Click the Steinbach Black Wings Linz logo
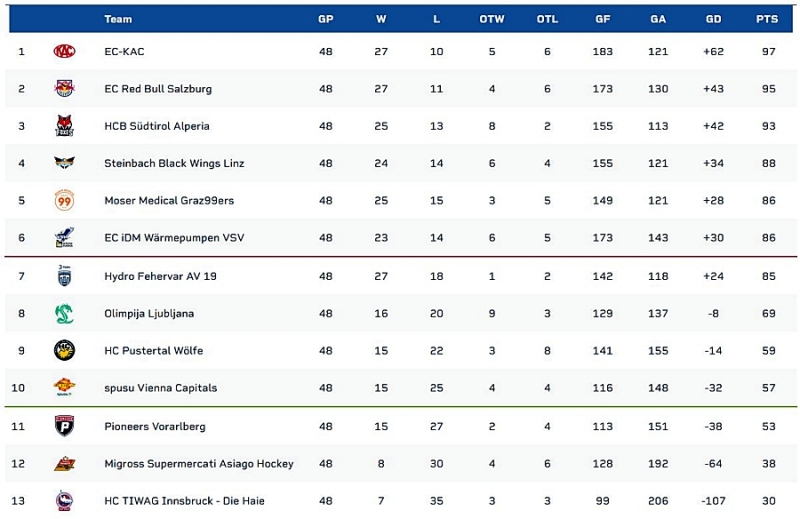The width and height of the screenshot is (800, 519). pyautogui.click(x=64, y=163)
